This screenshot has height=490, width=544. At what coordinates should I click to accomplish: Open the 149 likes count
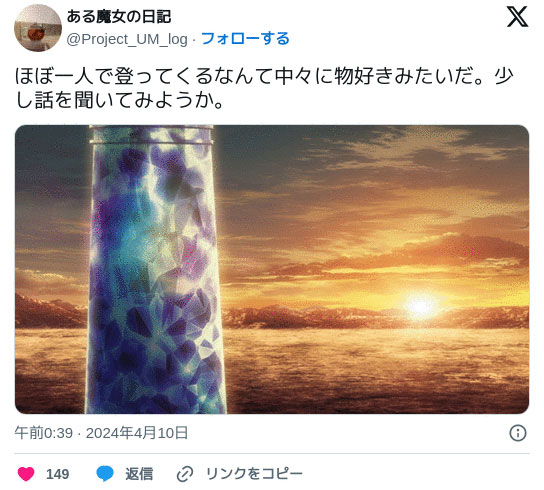pyautogui.click(x=57, y=474)
